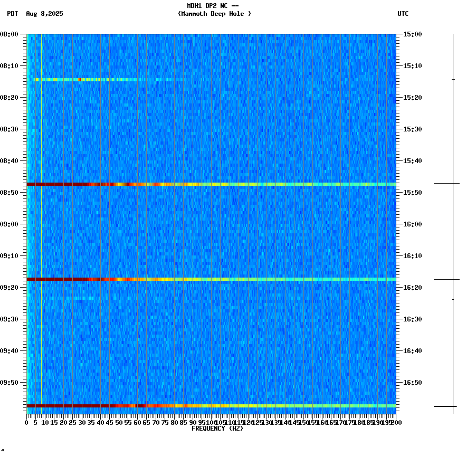476x456 pixels.
Task: Click the 200 Hz frequency tick mark
Action: coord(396,419)
